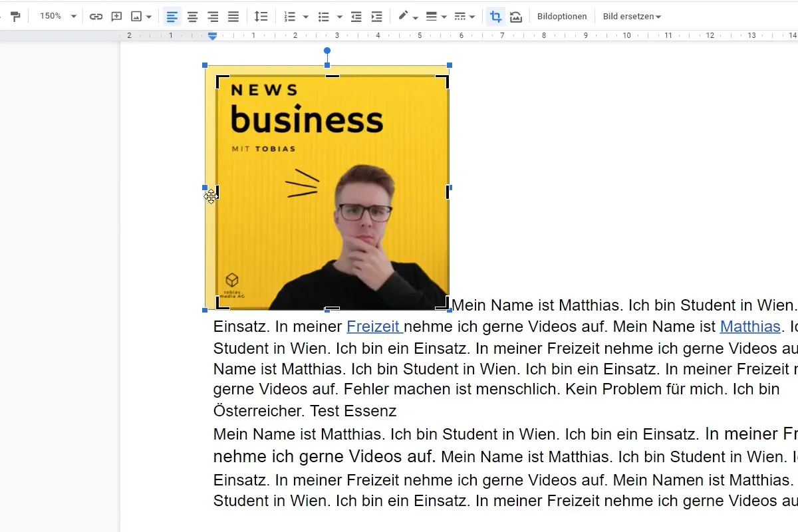798x532 pixels.
Task: Click the right-middle black crop handle
Action: tap(448, 192)
